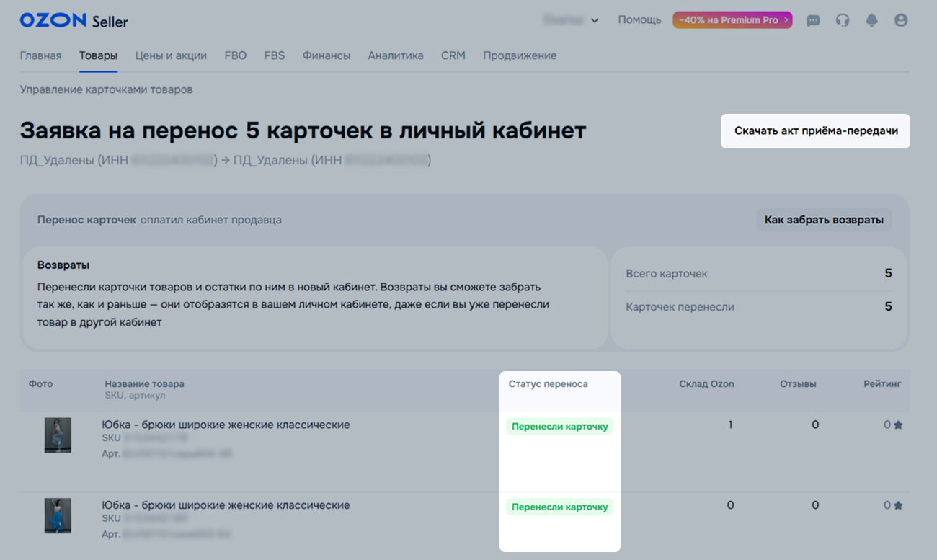The height and width of the screenshot is (560, 937).
Task: Open the FBO tab
Action: click(x=236, y=55)
